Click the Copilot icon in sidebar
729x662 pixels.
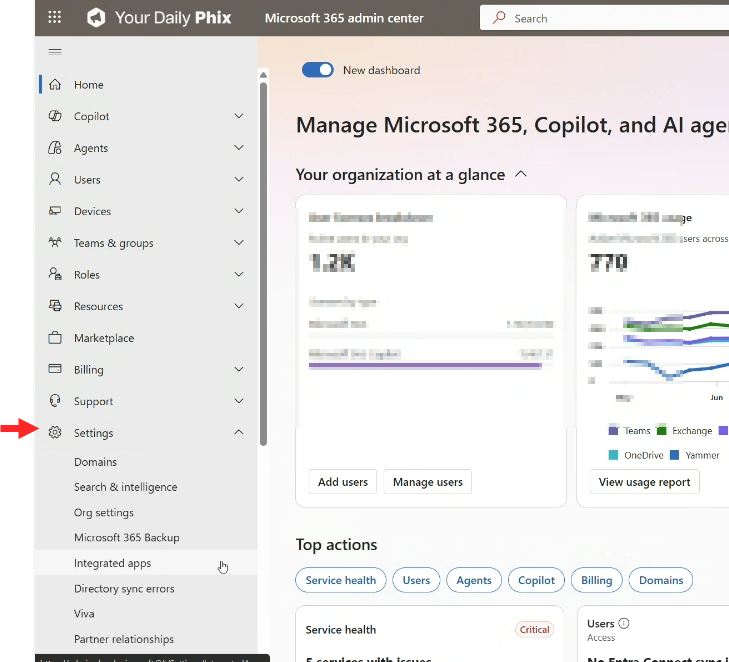pos(55,116)
